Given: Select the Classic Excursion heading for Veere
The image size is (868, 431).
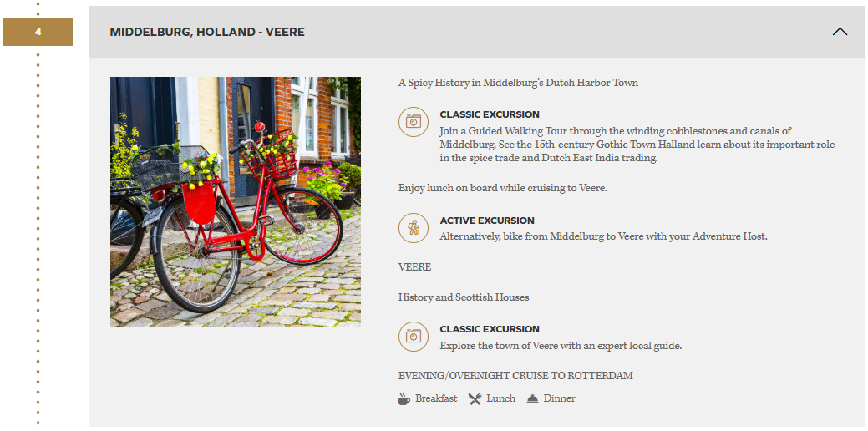Looking at the screenshot, I should click(x=490, y=329).
